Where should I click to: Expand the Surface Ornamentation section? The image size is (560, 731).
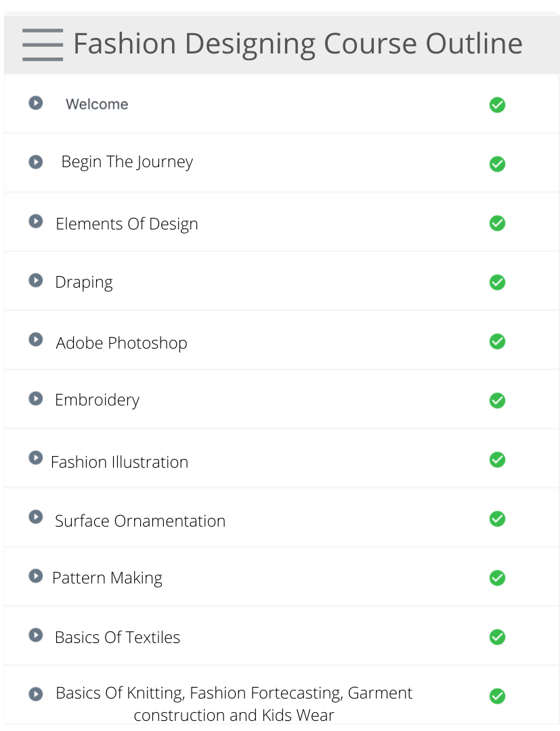(139, 520)
